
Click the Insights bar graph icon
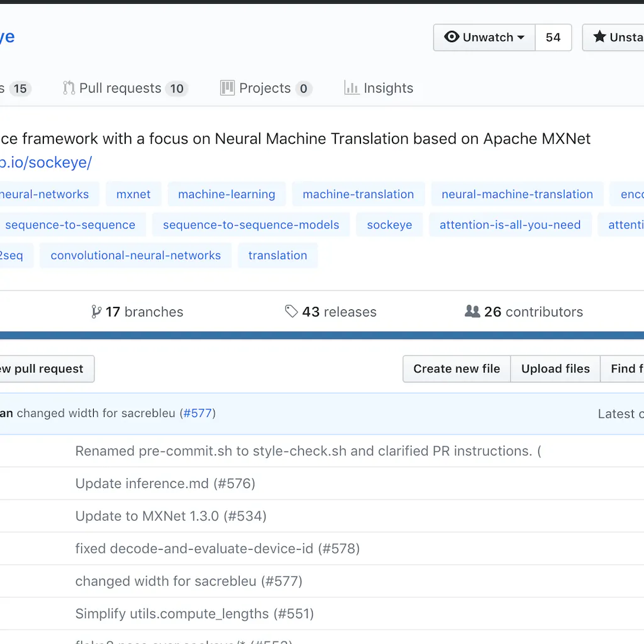point(352,88)
